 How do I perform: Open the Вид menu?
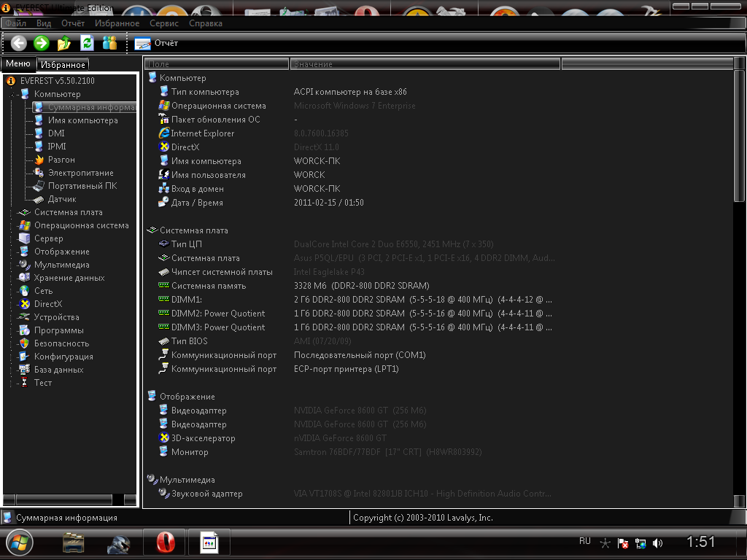tap(43, 23)
